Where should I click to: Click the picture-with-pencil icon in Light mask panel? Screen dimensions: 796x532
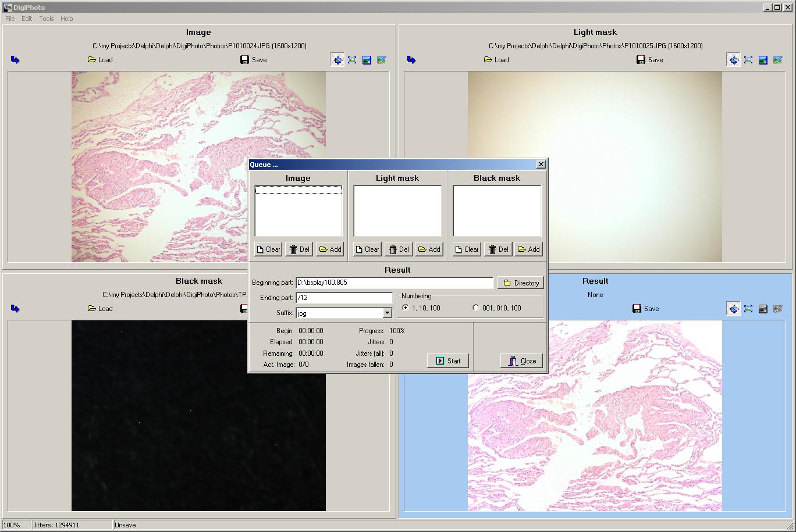(x=778, y=60)
